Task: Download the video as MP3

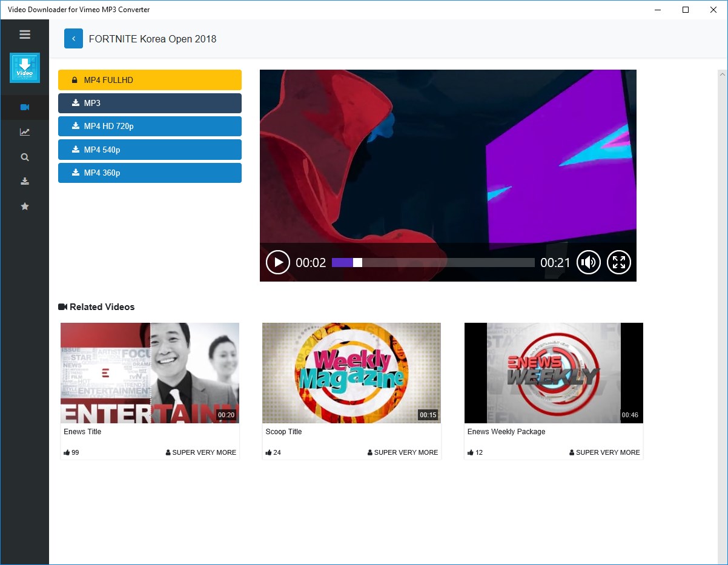Action: (x=150, y=103)
